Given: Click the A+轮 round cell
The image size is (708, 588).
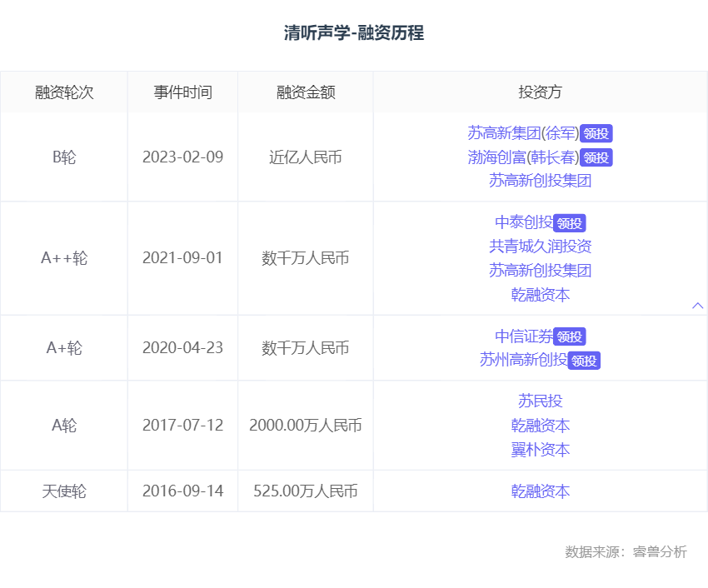Looking at the screenshot, I should (x=64, y=348).
